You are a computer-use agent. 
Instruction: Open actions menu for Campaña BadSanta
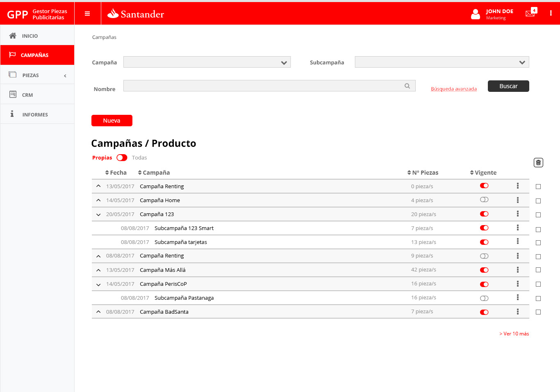coord(518,312)
